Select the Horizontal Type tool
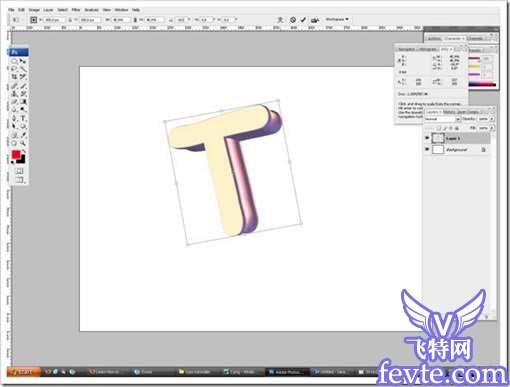510x387 pixels. 23,118
